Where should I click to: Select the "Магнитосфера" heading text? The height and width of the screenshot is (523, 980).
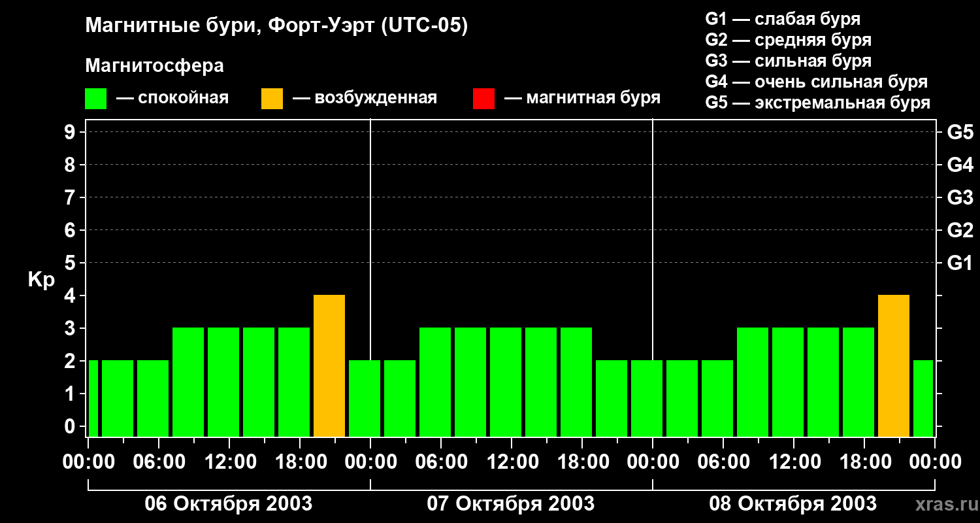click(155, 66)
